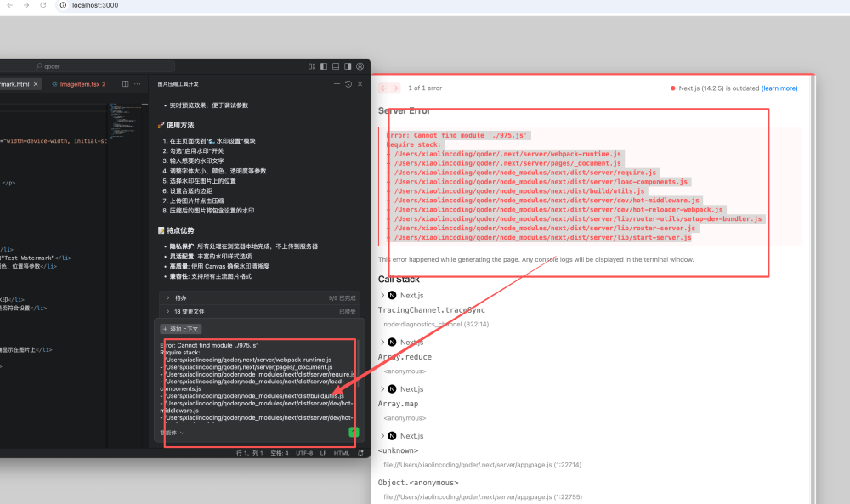Viewport: 850px width, 504px height.
Task: Open the chat history clock icon
Action: pos(348,84)
